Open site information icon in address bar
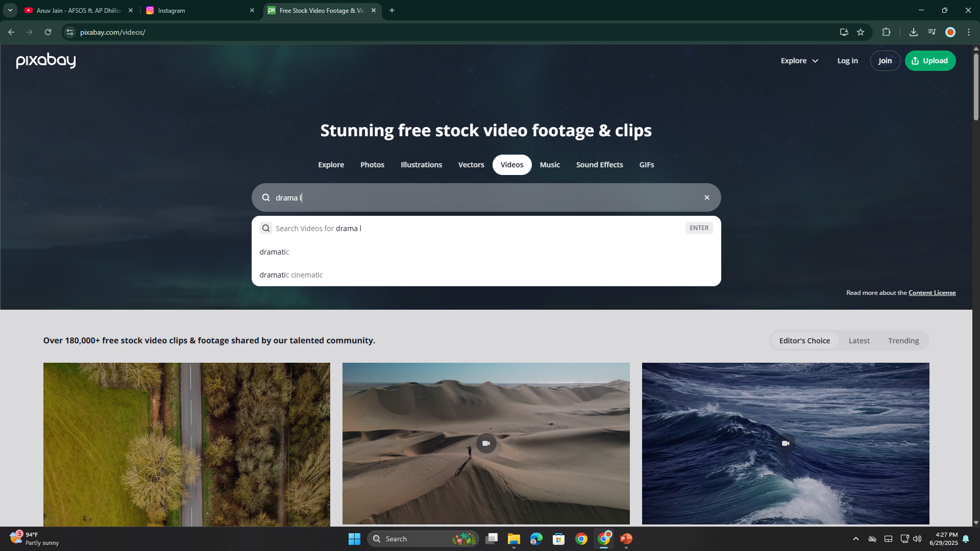Image resolution: width=980 pixels, height=551 pixels. point(70,32)
